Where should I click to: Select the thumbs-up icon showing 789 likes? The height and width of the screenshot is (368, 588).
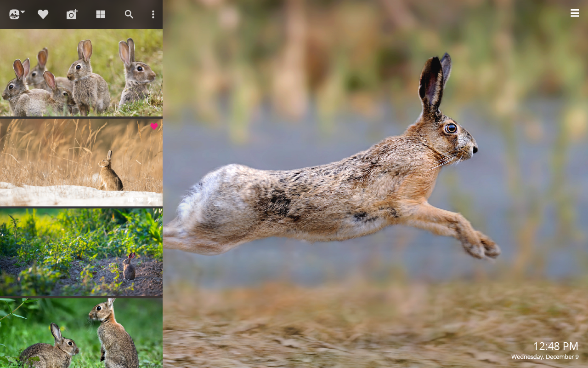131,200
